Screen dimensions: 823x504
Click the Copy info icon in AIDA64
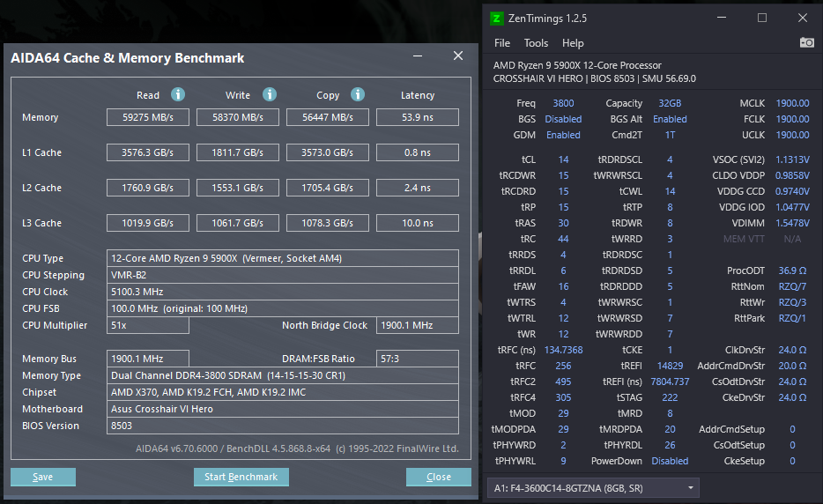(x=358, y=94)
